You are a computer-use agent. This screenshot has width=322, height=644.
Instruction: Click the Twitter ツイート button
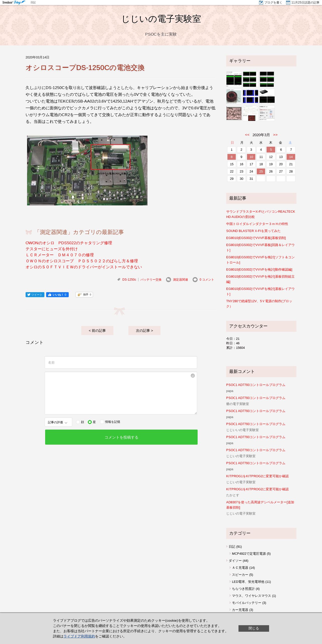[x=35, y=295]
